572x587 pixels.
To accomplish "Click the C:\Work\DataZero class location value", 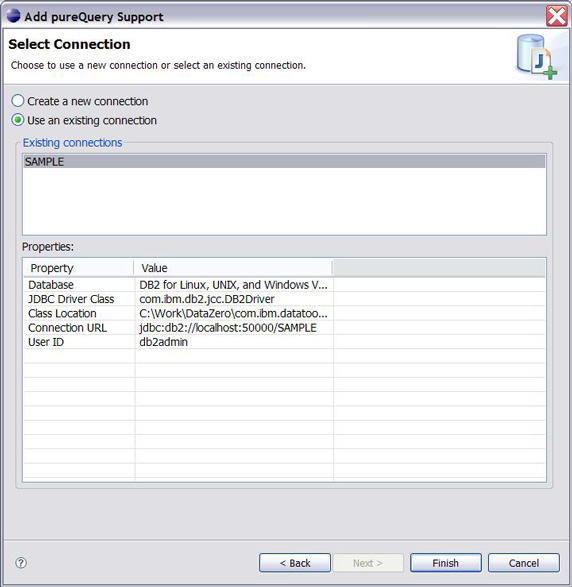I will click(233, 313).
